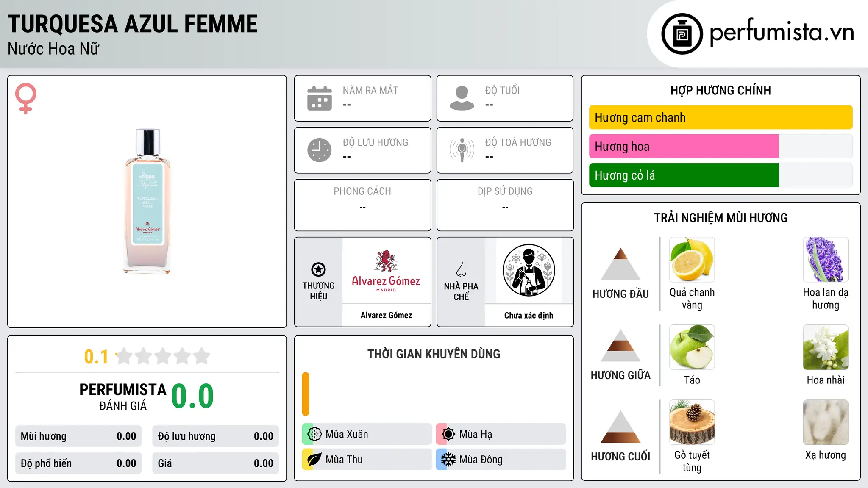
Task: Click the HỢP HƯƠNG CHÍNH heading
Action: pos(721,90)
